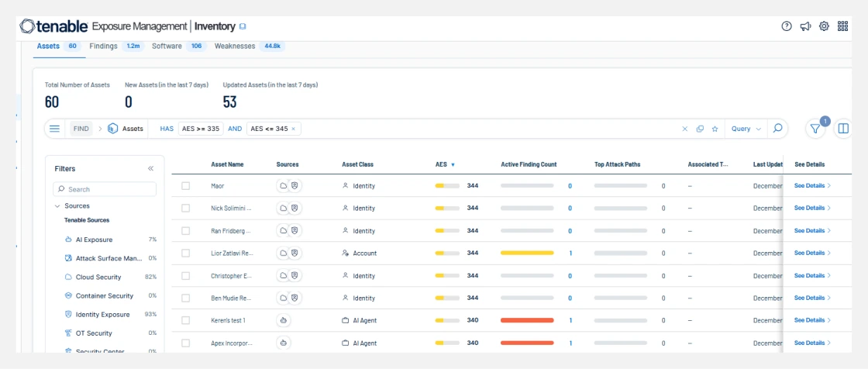Click Cloud Security cloud filter icon

point(68,277)
